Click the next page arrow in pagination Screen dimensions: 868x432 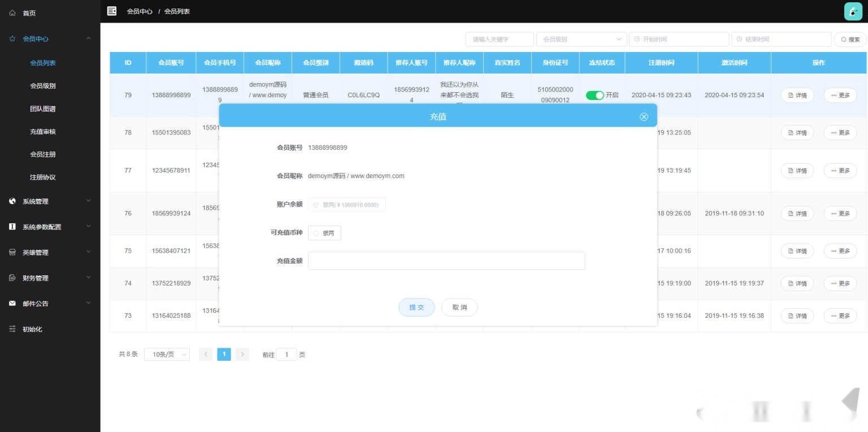(242, 354)
